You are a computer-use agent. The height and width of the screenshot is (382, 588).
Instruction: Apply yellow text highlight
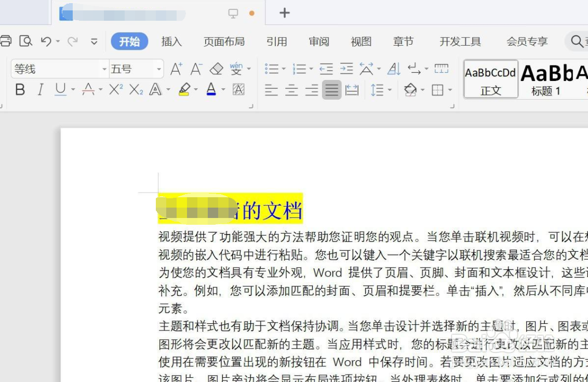tap(184, 89)
